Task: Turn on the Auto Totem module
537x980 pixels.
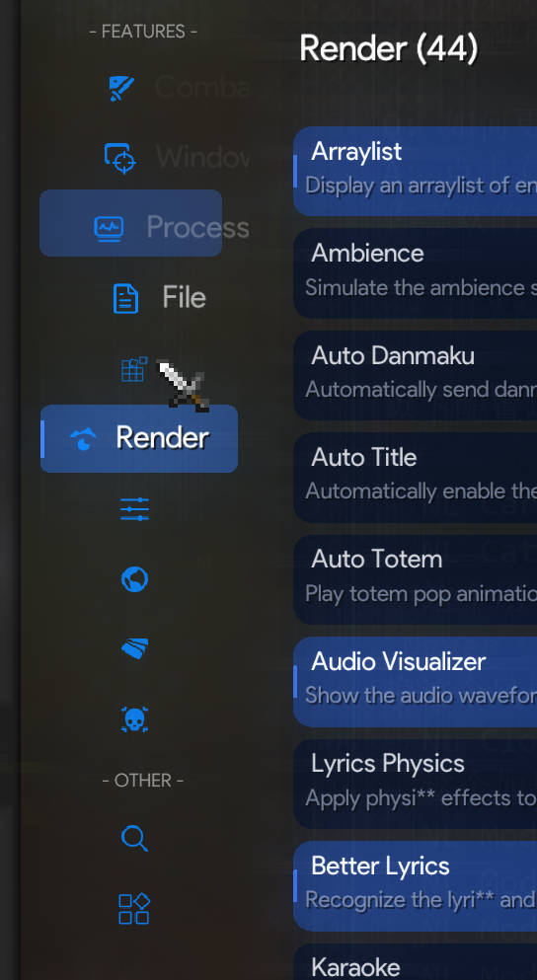Action: click(x=416, y=579)
